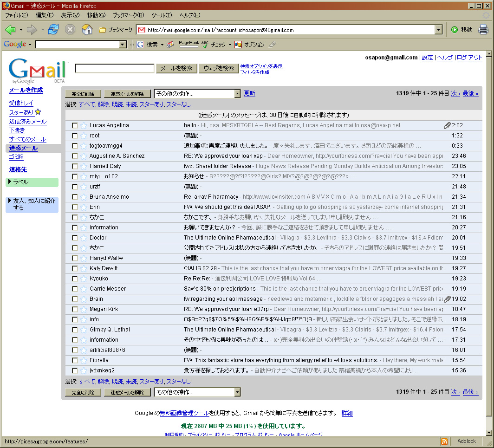This screenshot has height=448, width=494.
Task: Click Adblock in the status bar
Action: point(467,442)
